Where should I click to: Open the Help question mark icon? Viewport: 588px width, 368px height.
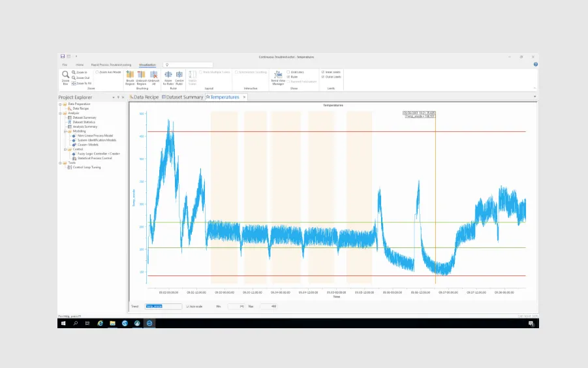coord(536,65)
